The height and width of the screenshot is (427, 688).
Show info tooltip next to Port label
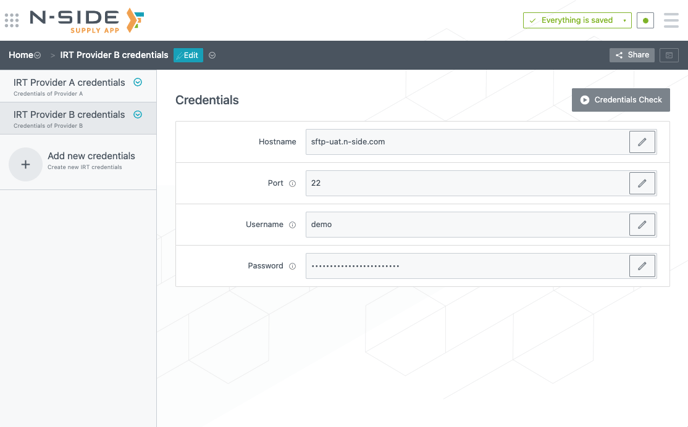[x=293, y=184]
